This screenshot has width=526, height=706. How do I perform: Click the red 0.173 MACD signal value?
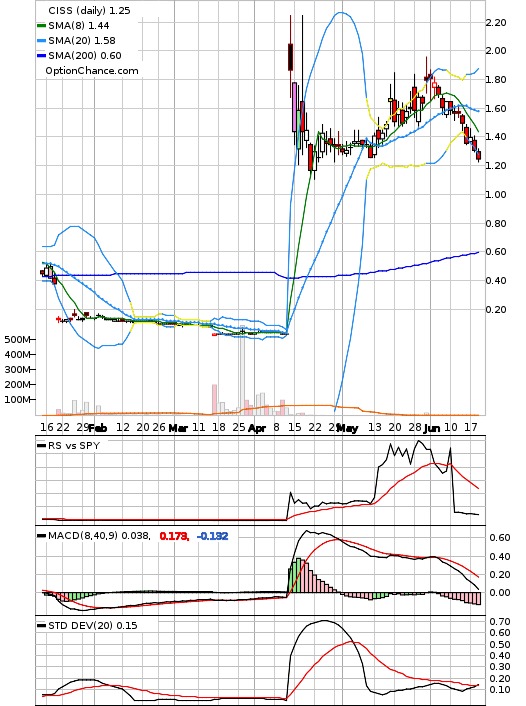(174, 536)
